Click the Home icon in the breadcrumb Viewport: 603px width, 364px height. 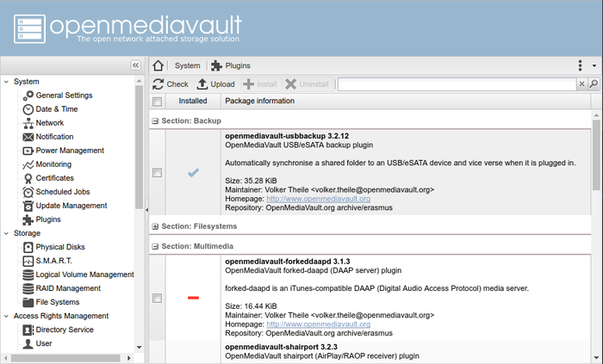coord(158,65)
